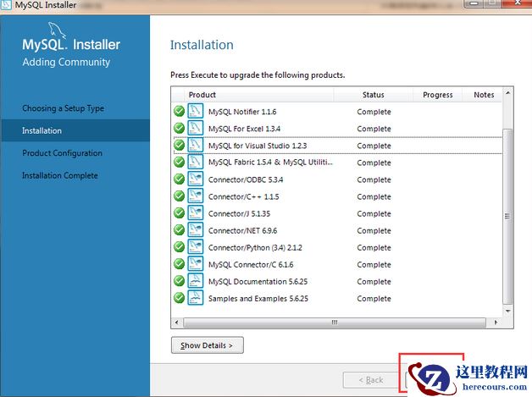Click the horizontal scrollbar right arrow

pyautogui.click(x=496, y=322)
